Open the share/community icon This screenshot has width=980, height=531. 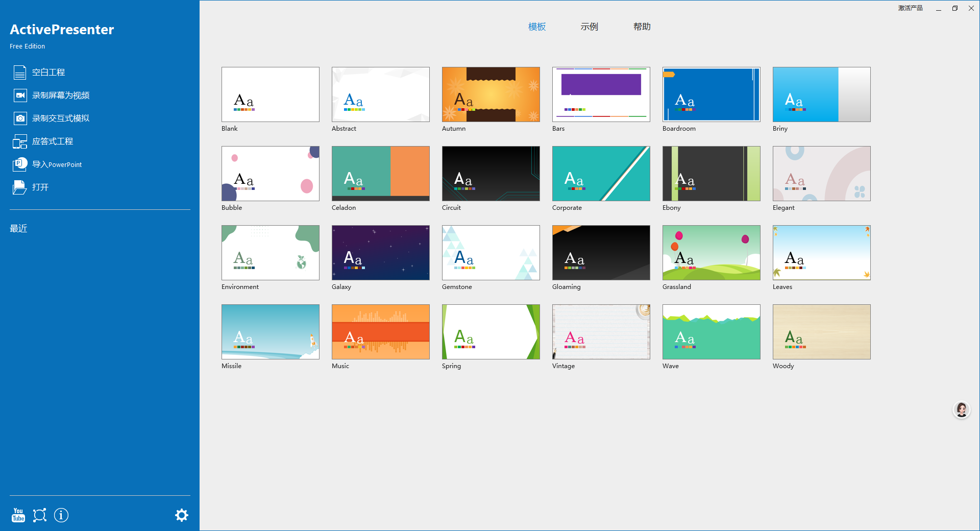point(39,515)
